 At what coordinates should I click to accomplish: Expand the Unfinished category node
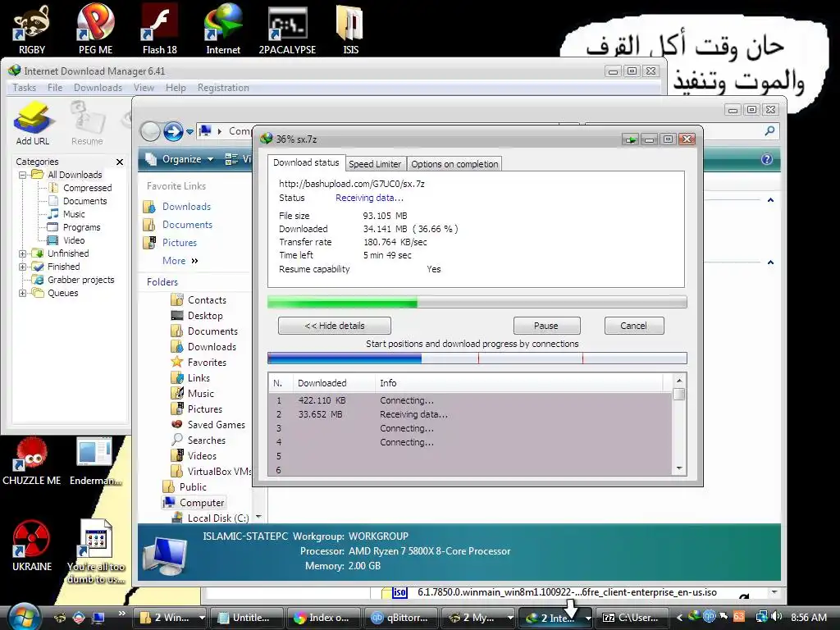tap(22, 254)
